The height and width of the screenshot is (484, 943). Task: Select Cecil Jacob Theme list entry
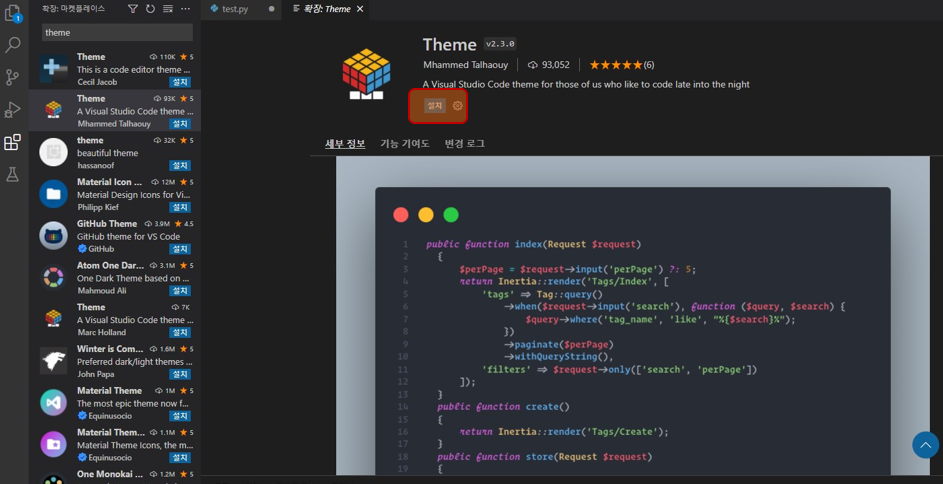(115, 69)
